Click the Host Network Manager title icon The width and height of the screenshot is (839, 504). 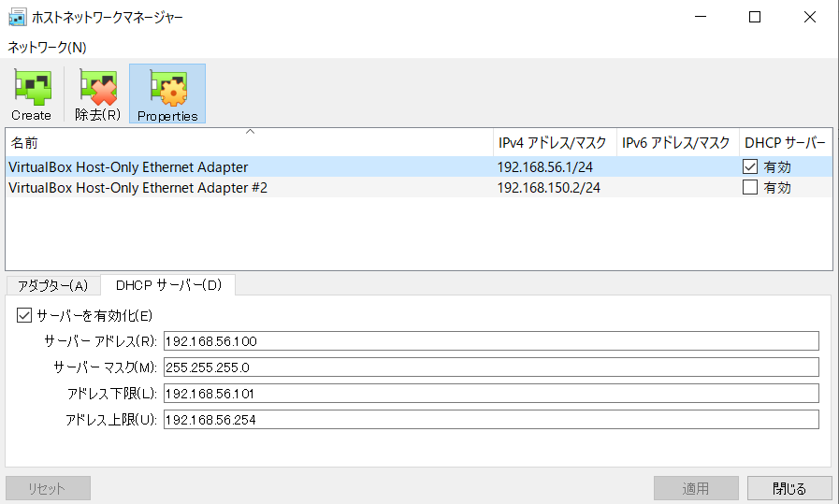(18, 17)
